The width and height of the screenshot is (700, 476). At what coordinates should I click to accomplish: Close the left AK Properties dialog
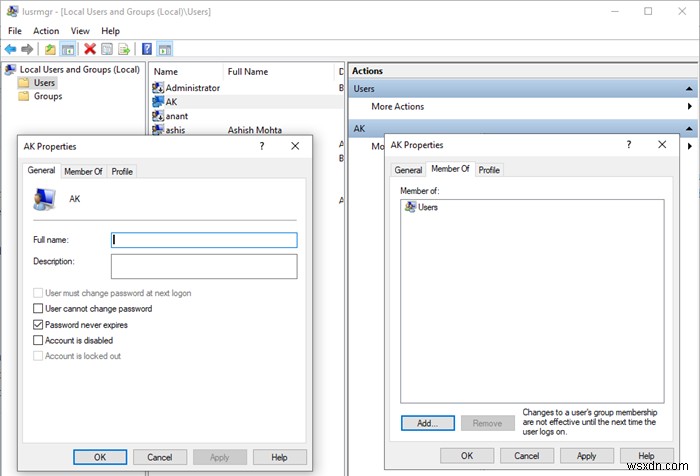coord(295,146)
